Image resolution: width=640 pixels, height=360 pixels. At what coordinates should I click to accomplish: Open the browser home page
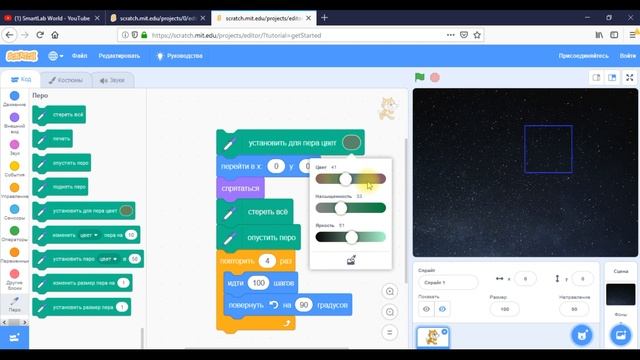pos(55,35)
